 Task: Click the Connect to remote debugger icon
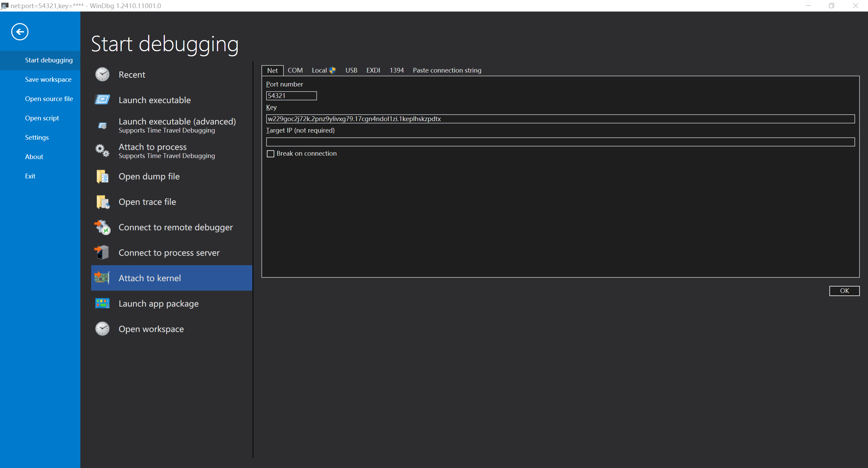pyautogui.click(x=102, y=227)
